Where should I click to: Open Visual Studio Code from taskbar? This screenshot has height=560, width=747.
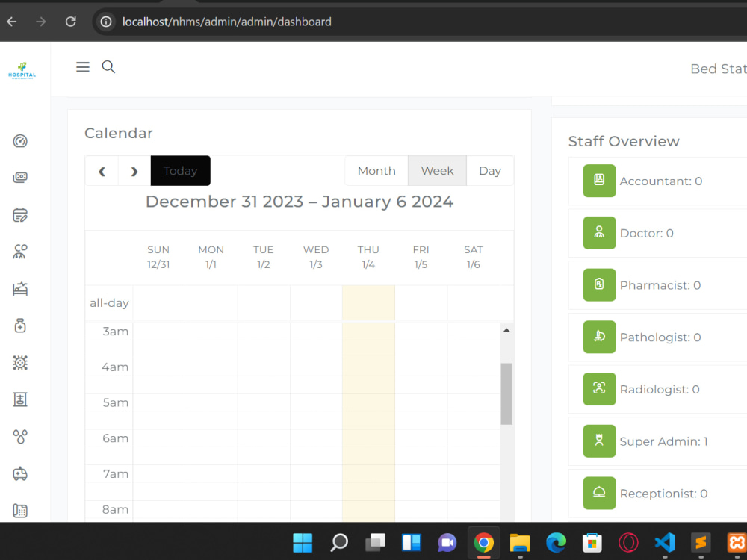(665, 542)
